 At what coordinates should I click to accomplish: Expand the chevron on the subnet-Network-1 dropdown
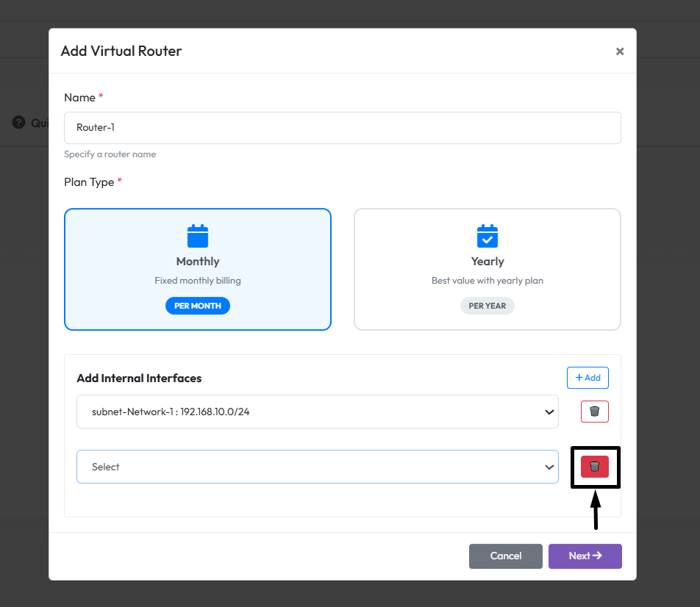point(549,412)
